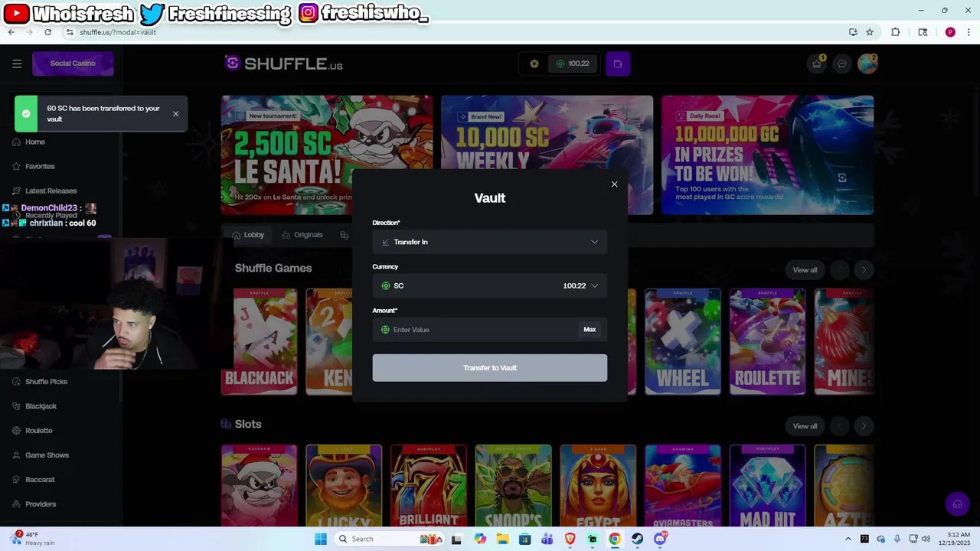Screen dimensions: 980x551
Task: Open the 10,000,000 GC Daily Race banner
Action: click(x=767, y=155)
